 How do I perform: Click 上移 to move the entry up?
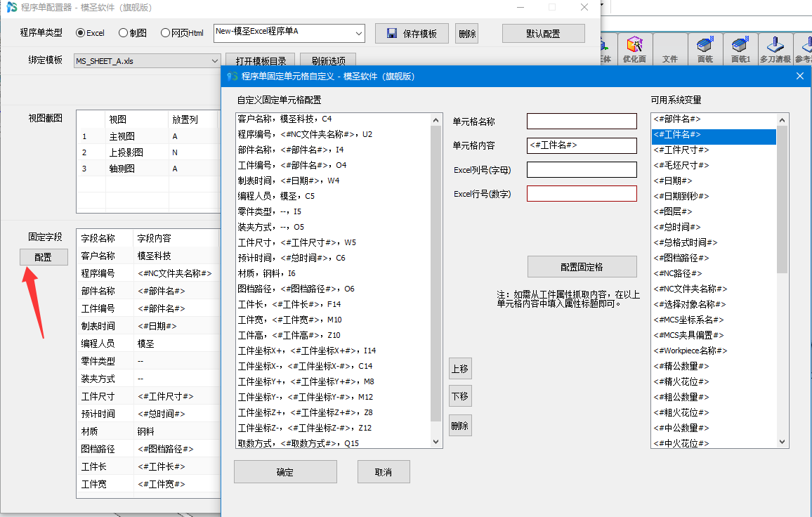pyautogui.click(x=460, y=368)
